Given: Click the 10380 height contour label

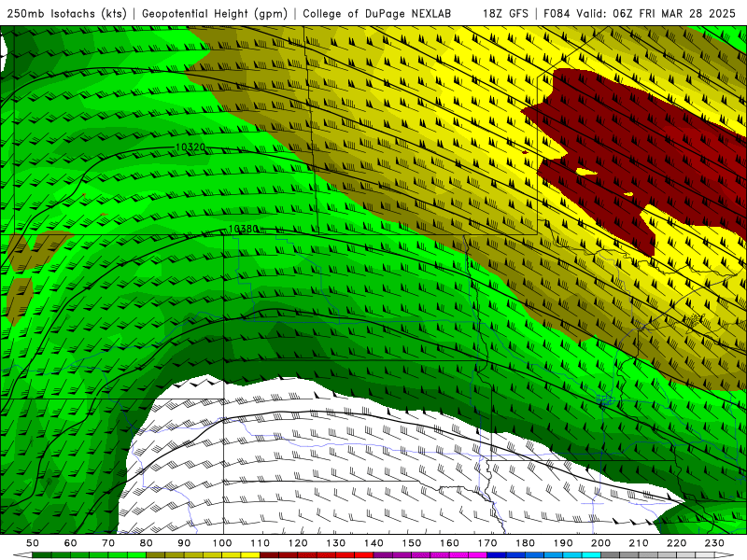Looking at the screenshot, I should coord(243,229).
